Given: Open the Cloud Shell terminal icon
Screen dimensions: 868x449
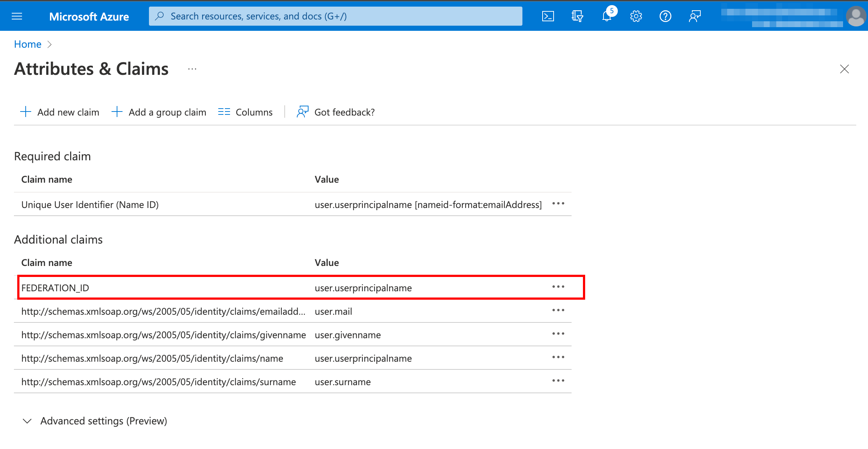Looking at the screenshot, I should (548, 16).
